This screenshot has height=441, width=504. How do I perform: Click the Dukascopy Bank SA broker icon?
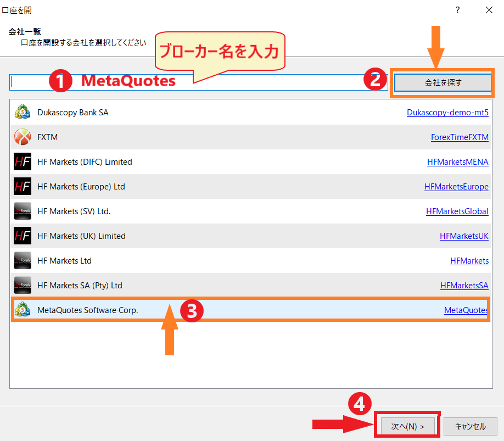(22, 113)
